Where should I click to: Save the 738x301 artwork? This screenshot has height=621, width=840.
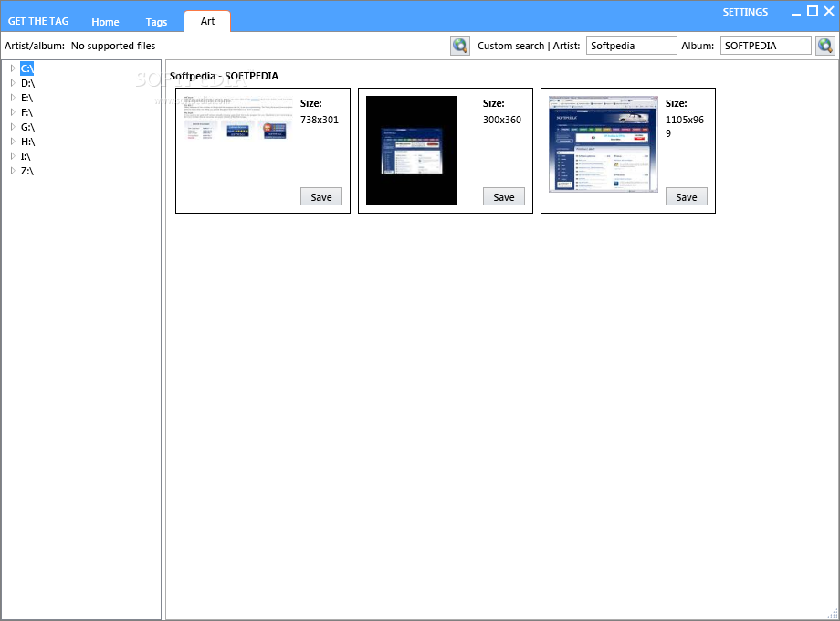point(320,196)
